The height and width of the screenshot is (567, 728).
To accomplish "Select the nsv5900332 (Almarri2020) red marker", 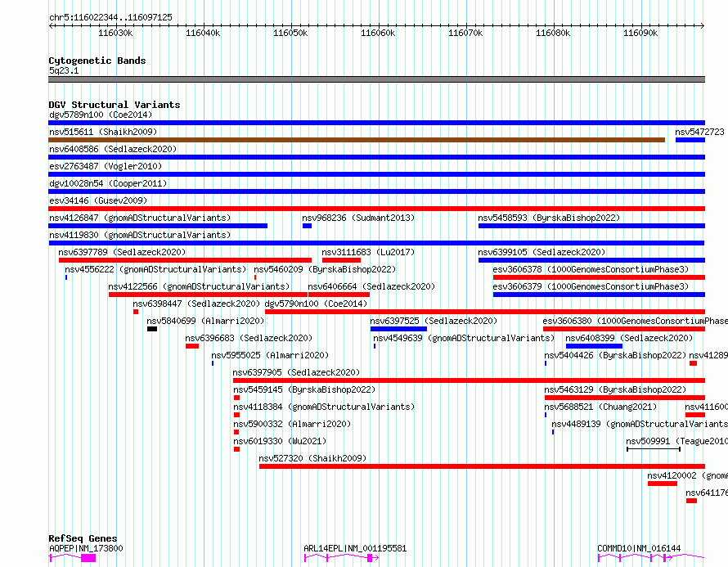I will point(236,432).
